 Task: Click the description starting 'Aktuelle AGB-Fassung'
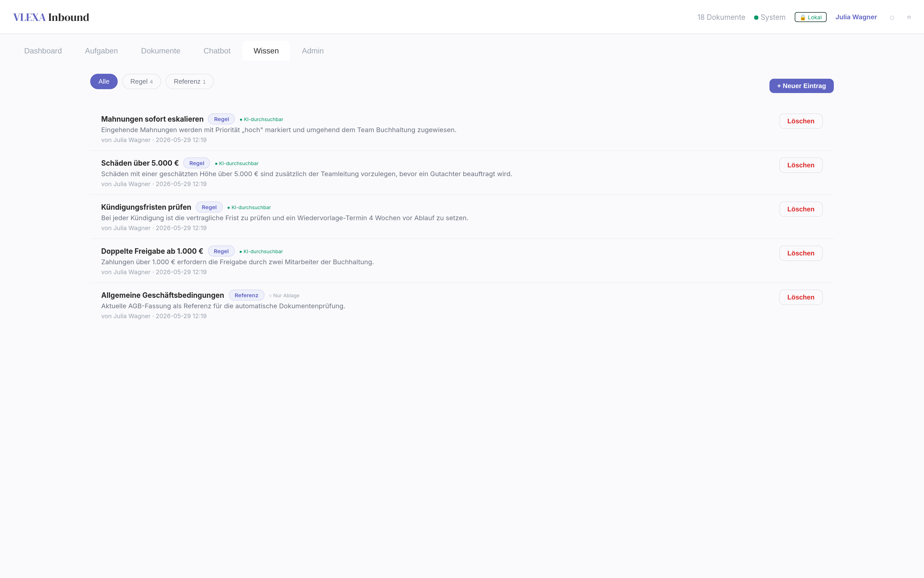[223, 306]
